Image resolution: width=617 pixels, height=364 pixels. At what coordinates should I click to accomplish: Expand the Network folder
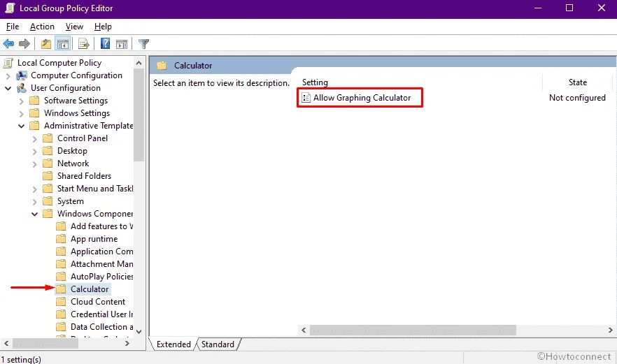click(x=35, y=164)
